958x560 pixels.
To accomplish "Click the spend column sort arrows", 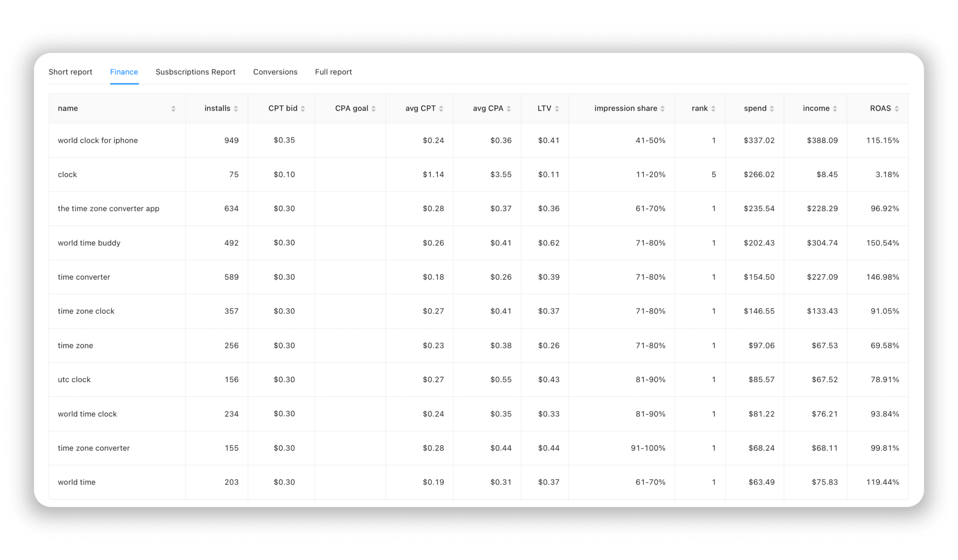I will point(772,109).
